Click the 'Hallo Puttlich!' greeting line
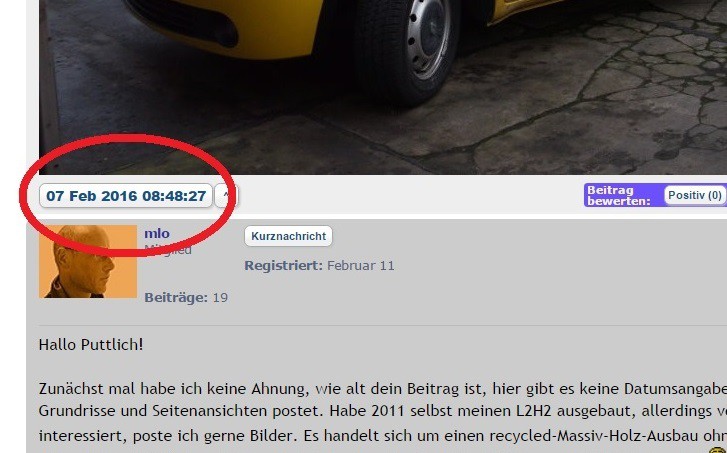The height and width of the screenshot is (453, 727). (91, 345)
